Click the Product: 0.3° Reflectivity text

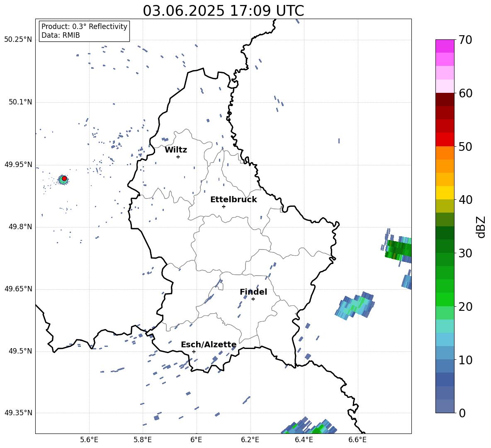(x=84, y=27)
